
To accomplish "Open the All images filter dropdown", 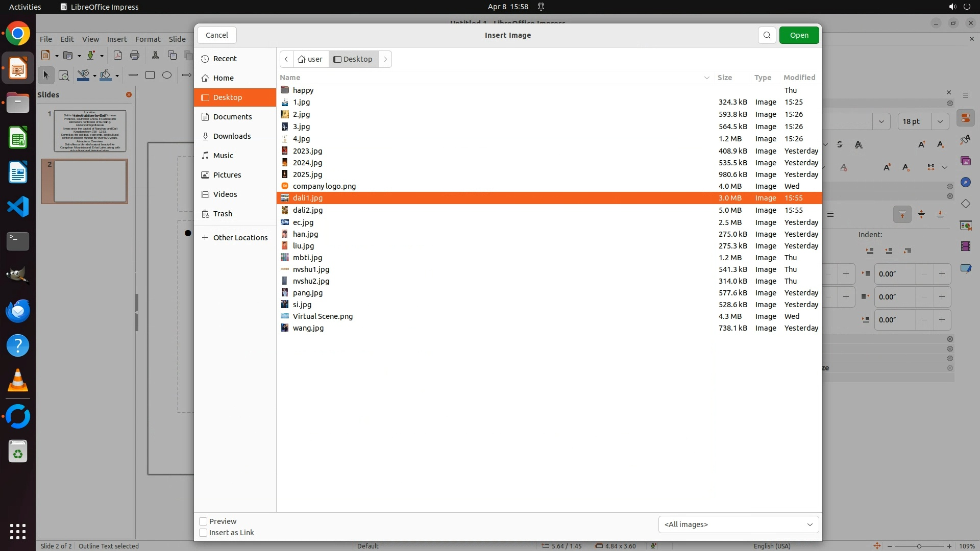I will [x=738, y=524].
